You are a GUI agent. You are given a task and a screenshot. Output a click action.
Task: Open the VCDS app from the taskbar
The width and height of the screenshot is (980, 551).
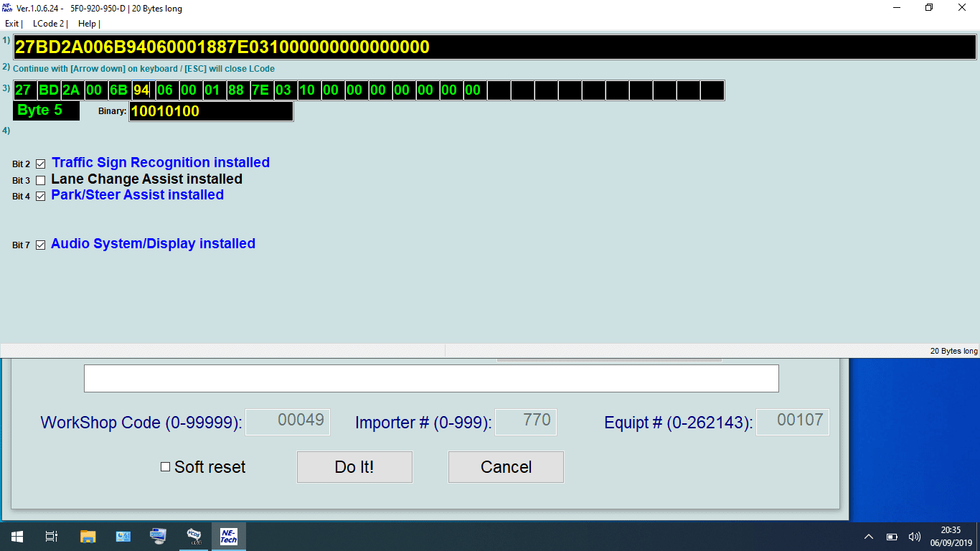[194, 536]
